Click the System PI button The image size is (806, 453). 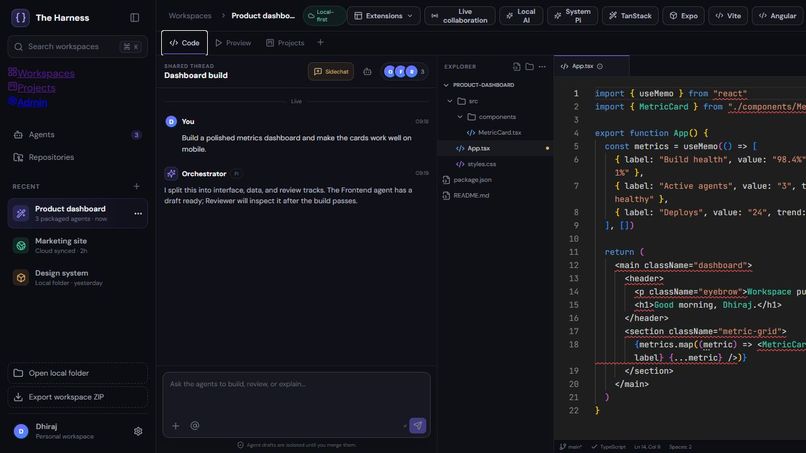pyautogui.click(x=572, y=16)
